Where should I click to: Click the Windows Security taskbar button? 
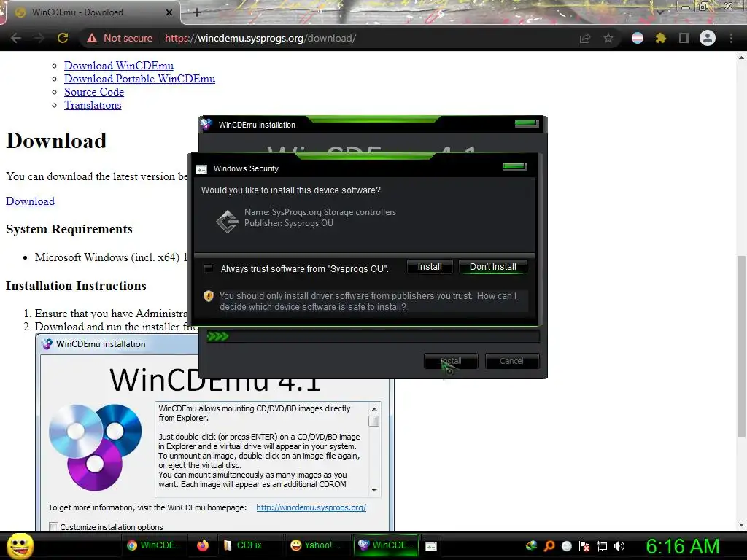(430, 546)
